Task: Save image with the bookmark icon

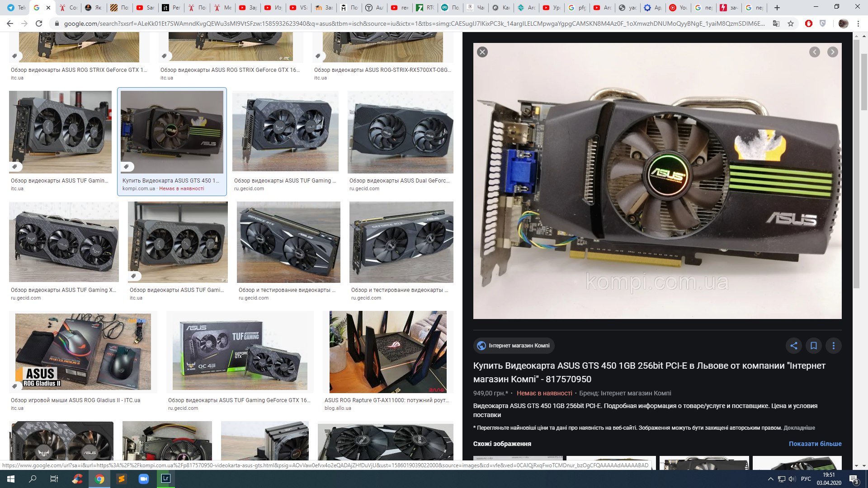Action: pos(814,346)
